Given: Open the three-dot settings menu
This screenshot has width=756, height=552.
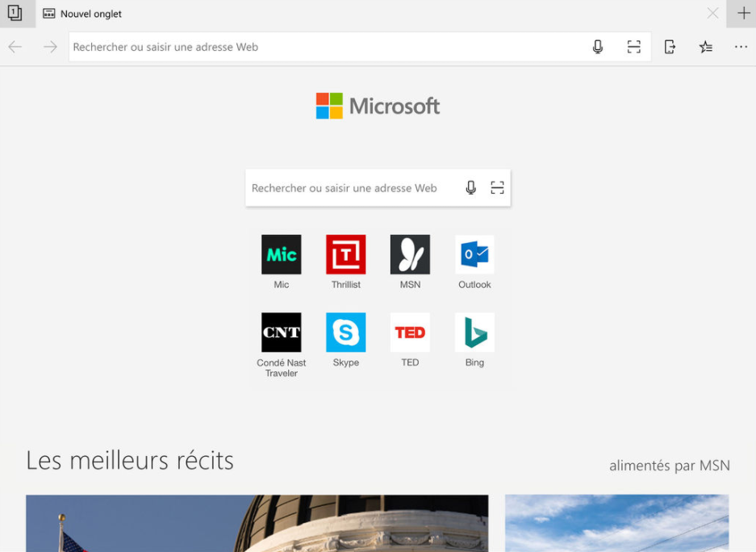Looking at the screenshot, I should coord(741,47).
